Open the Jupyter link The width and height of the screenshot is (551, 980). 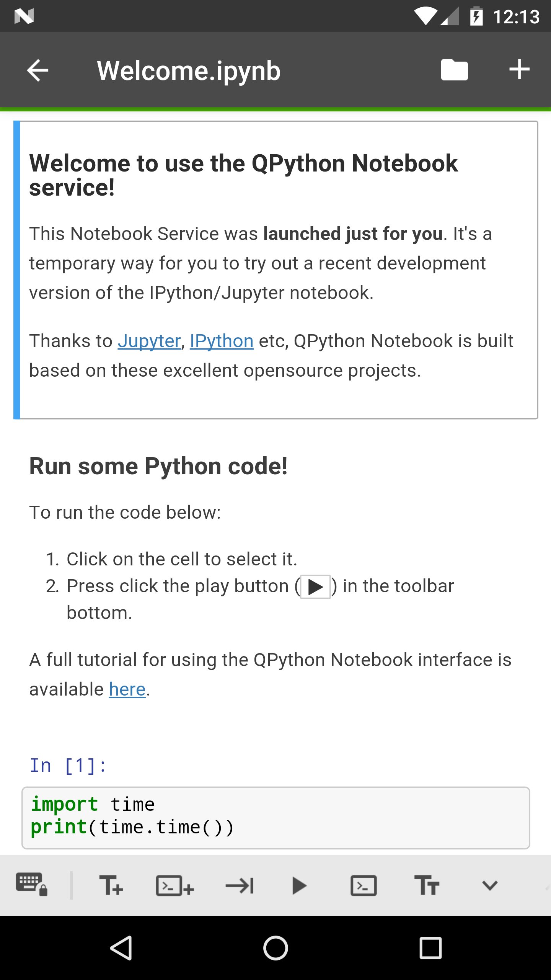pyautogui.click(x=149, y=341)
